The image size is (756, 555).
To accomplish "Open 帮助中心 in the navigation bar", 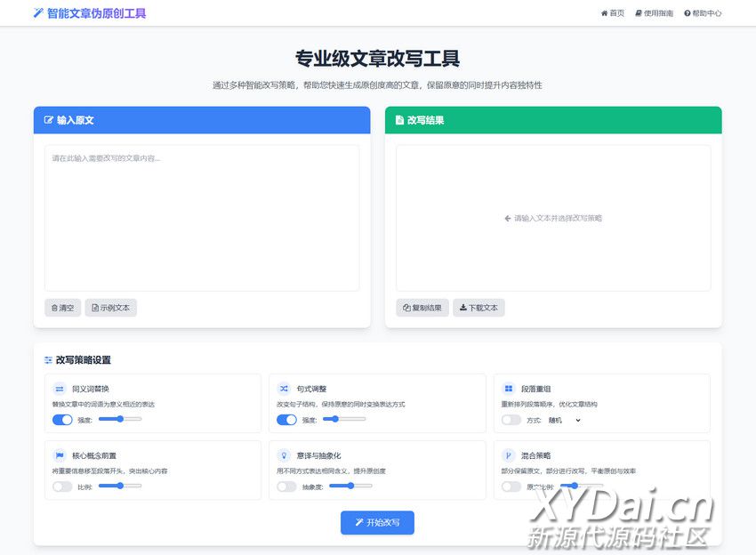I will click(703, 13).
